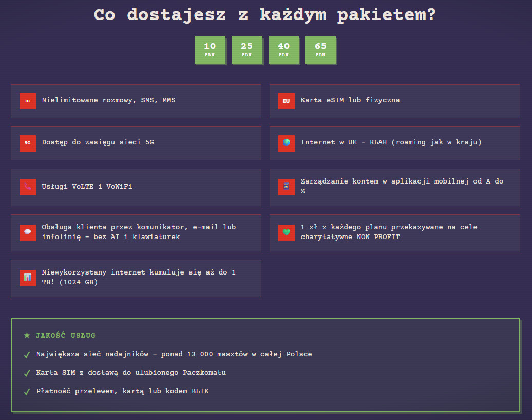Open the Internet w UE RLAH card
This screenshot has height=420, width=532.
[x=394, y=143]
